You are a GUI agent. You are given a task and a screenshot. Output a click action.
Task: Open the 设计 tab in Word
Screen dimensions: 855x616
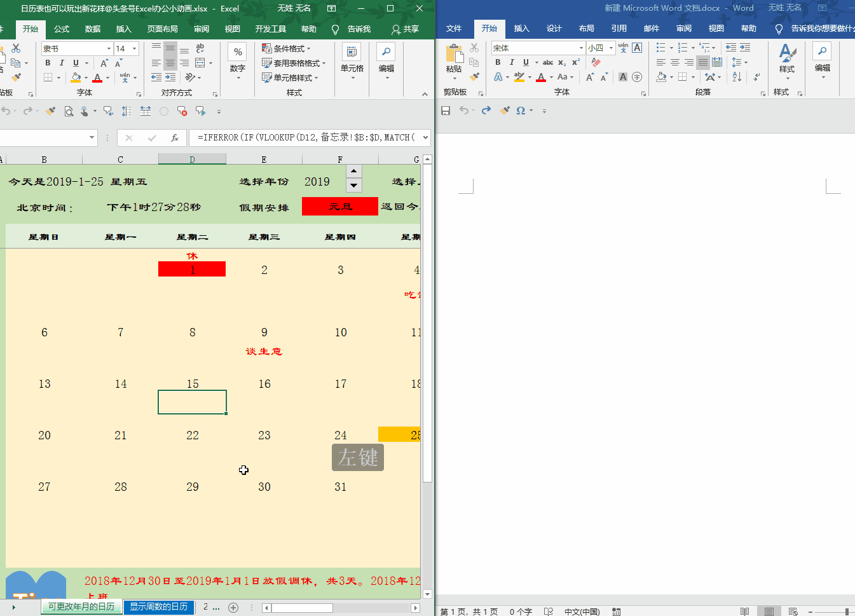click(554, 29)
